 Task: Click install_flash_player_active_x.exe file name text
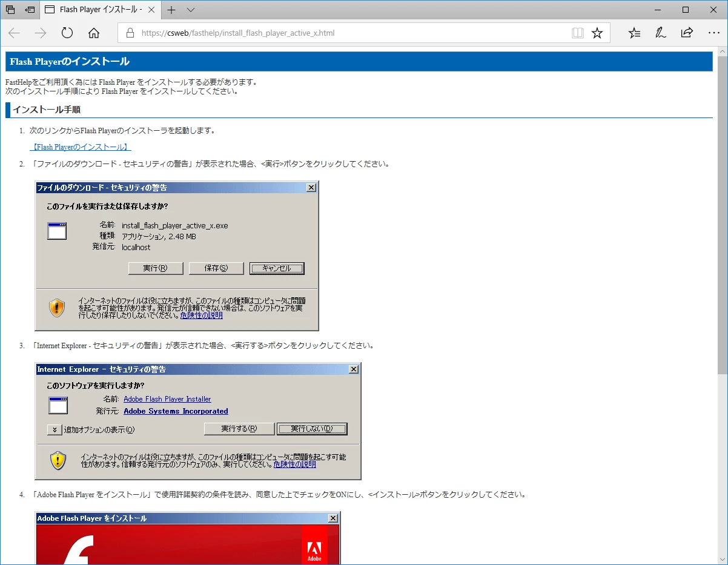pyautogui.click(x=175, y=225)
